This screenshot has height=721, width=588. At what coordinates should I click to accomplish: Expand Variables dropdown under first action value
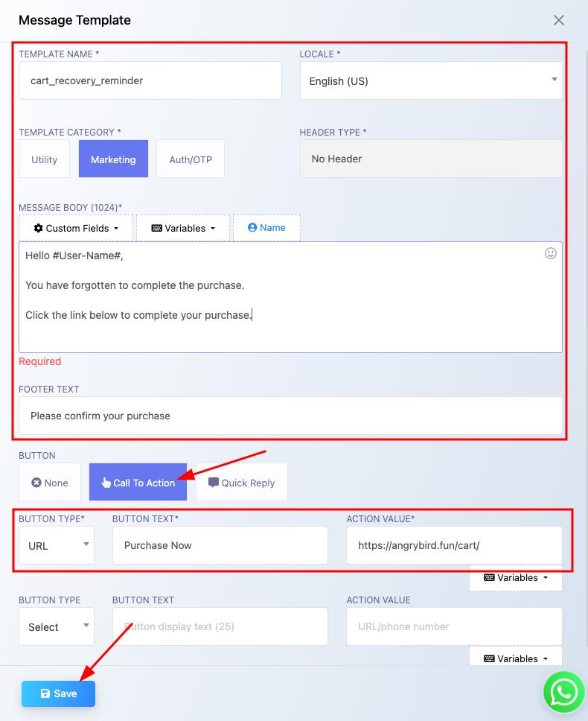click(516, 578)
